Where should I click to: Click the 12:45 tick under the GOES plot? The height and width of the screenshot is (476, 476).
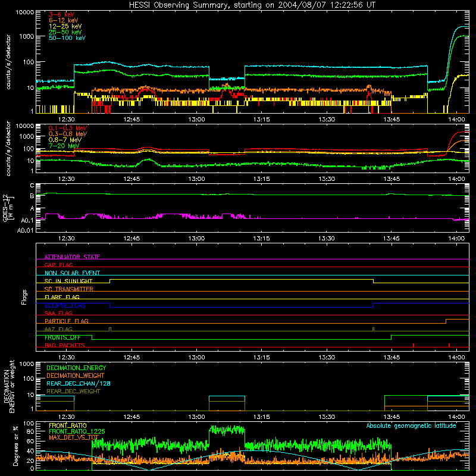[x=131, y=239]
